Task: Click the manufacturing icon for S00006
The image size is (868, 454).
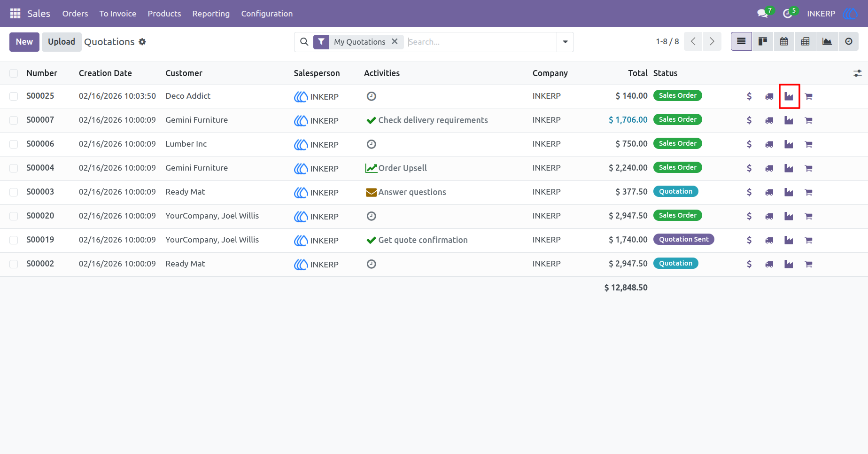Action: tap(789, 144)
